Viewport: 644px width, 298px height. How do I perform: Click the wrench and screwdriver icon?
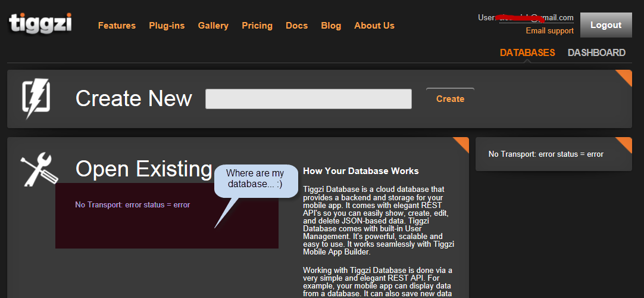(39, 169)
